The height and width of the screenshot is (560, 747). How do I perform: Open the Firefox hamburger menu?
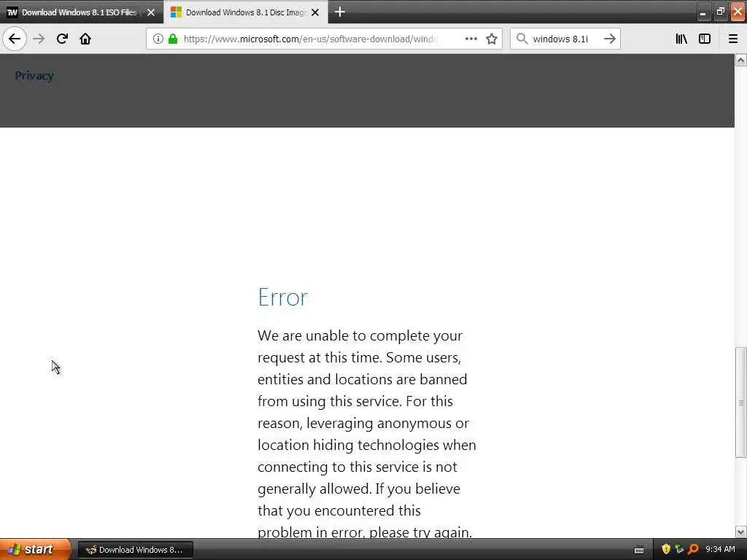pyautogui.click(x=733, y=39)
